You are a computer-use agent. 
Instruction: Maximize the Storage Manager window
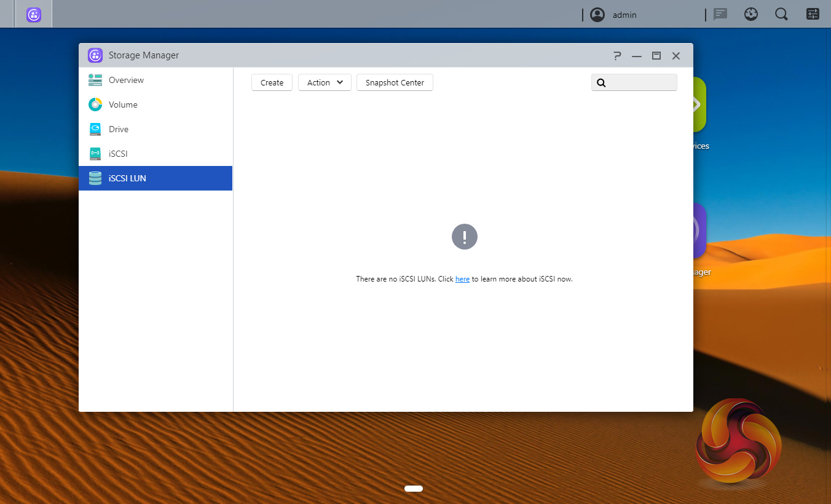pyautogui.click(x=656, y=56)
